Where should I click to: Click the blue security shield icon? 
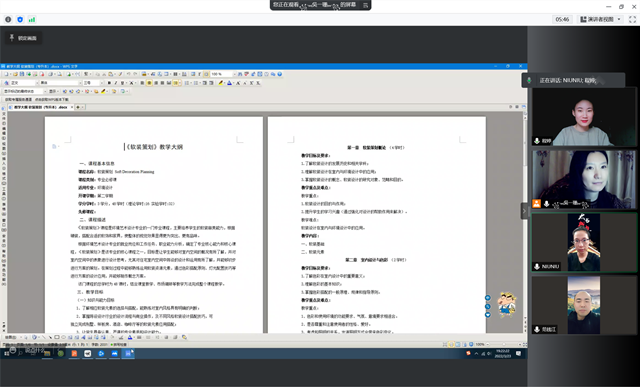pyautogui.click(x=20, y=19)
